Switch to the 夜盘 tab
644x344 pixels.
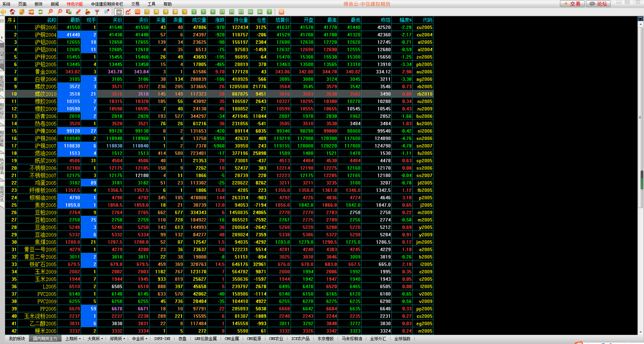(x=182, y=339)
